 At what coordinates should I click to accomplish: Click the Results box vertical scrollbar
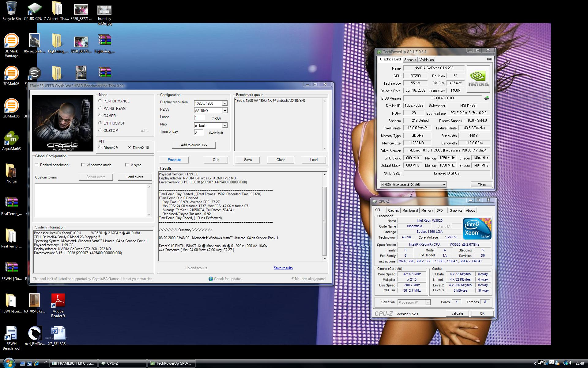click(325, 217)
